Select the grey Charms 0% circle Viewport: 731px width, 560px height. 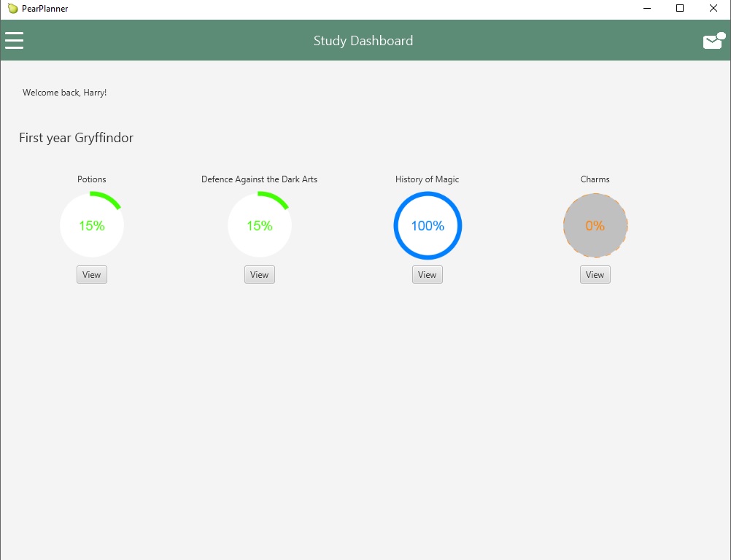[x=595, y=225]
